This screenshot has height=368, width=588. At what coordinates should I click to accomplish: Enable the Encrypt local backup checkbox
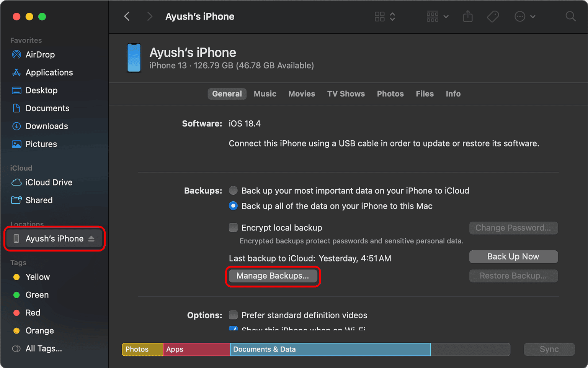tap(233, 227)
